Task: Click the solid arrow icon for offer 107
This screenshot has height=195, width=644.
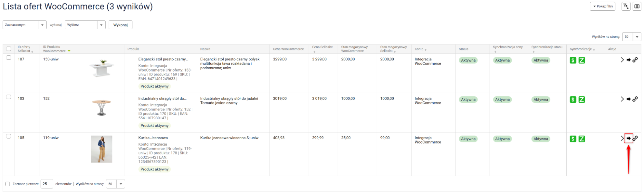Action: tap(628, 60)
